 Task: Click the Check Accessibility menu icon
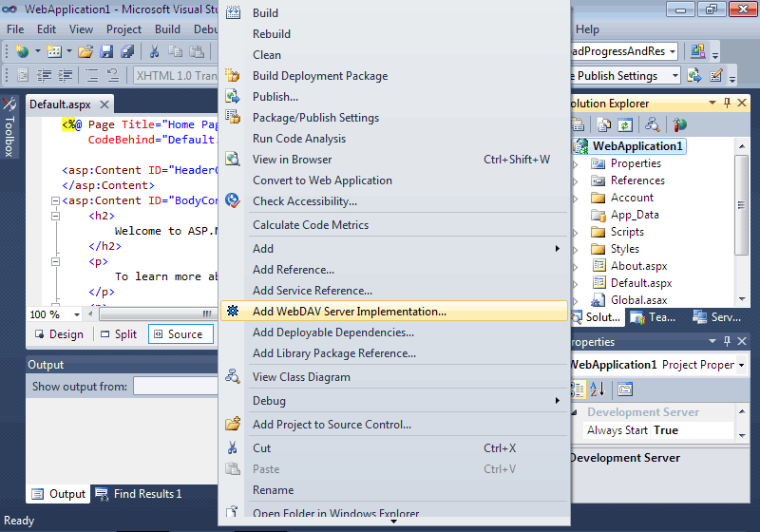[233, 200]
